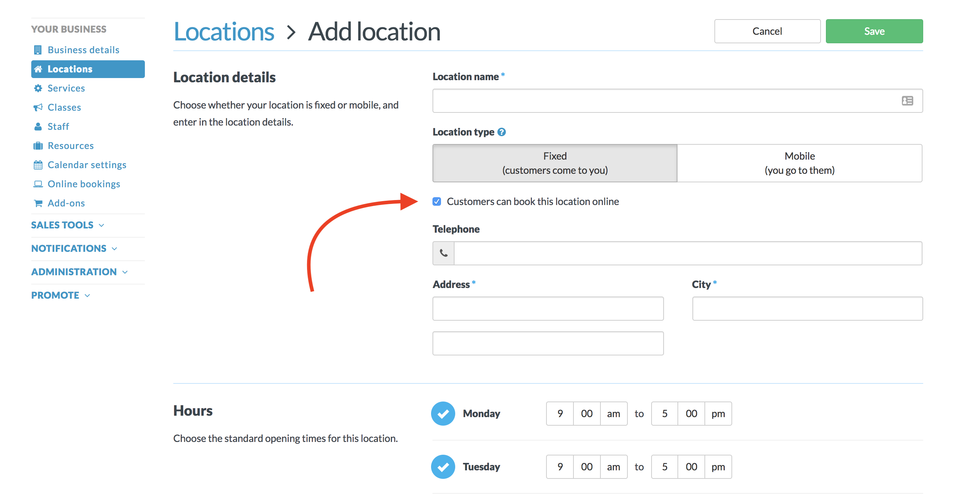Switch location type to Mobile
Viewport: 980px width, 498px height.
click(799, 163)
